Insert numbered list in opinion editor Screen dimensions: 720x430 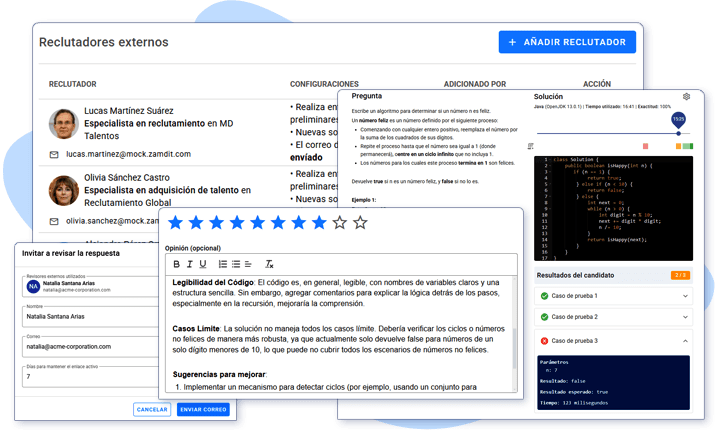coord(223,264)
